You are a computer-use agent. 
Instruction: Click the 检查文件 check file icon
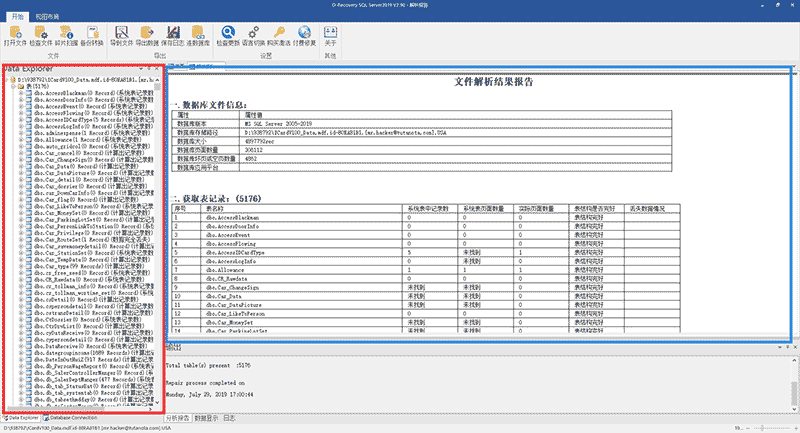click(x=40, y=33)
